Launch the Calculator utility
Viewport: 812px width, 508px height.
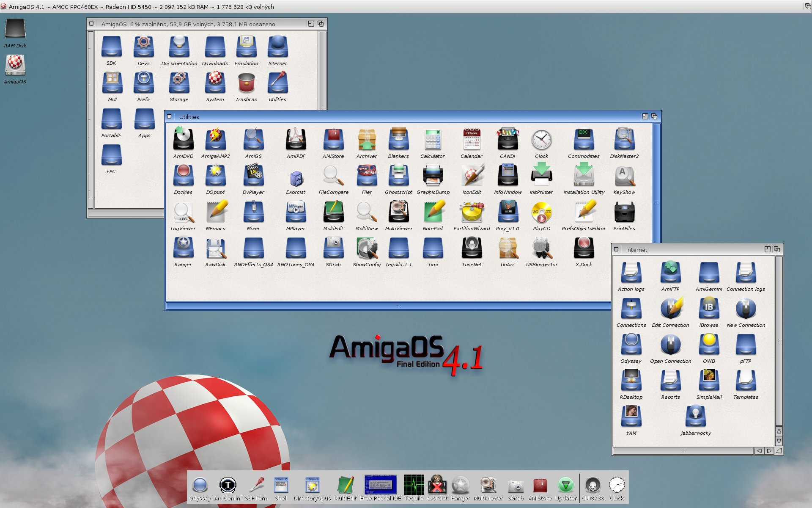pos(432,140)
